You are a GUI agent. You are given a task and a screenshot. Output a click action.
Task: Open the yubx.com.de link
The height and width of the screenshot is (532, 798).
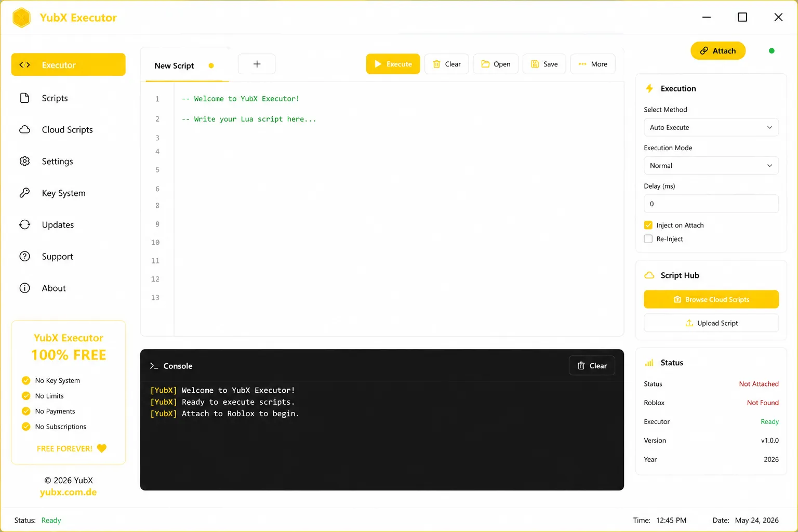click(x=68, y=492)
